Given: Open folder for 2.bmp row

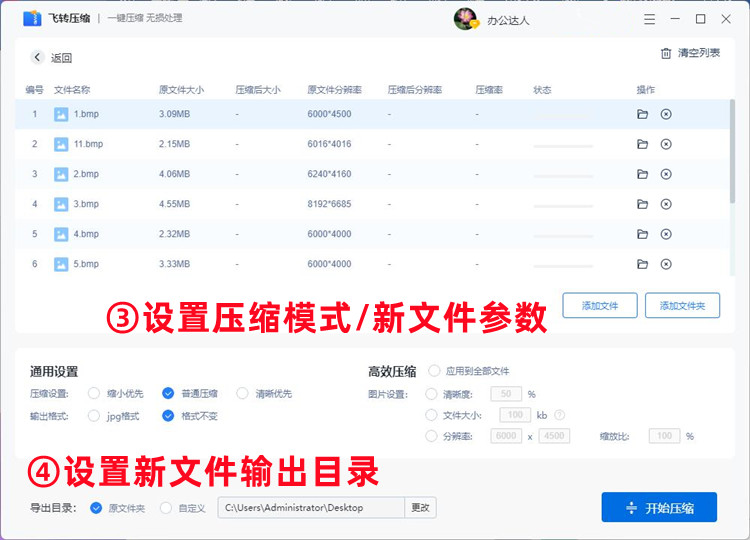Looking at the screenshot, I should pyautogui.click(x=642, y=174).
